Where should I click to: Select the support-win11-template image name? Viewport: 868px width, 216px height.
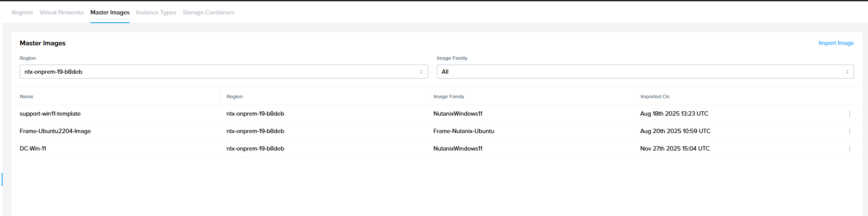click(x=50, y=113)
